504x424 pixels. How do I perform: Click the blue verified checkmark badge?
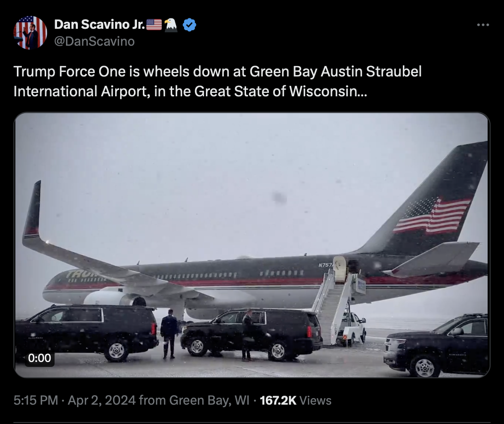[x=189, y=24]
